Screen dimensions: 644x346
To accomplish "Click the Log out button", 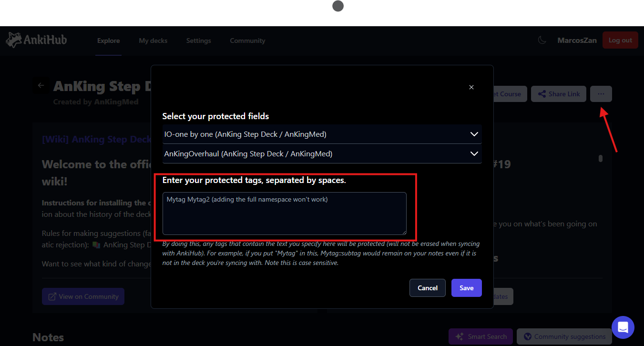I will coord(620,41).
